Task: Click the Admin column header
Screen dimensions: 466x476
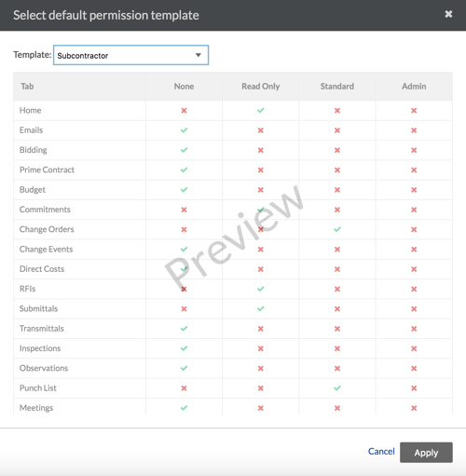Action: tap(414, 86)
